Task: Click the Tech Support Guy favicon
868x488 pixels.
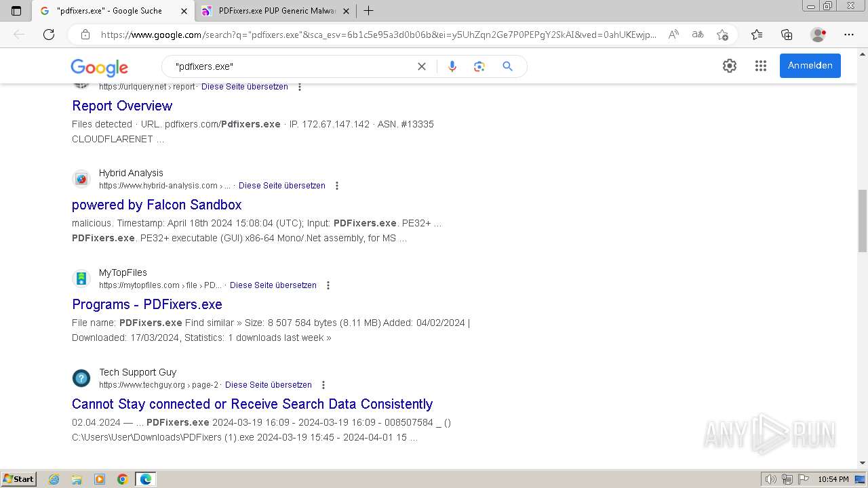Action: coord(81,378)
